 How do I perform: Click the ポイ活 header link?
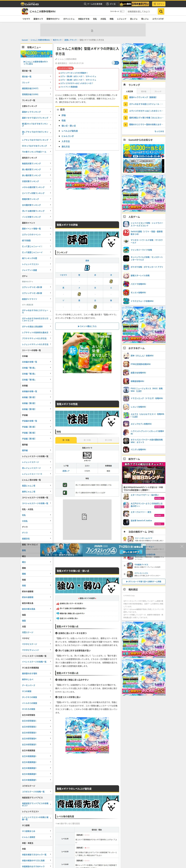tap(111, 4)
